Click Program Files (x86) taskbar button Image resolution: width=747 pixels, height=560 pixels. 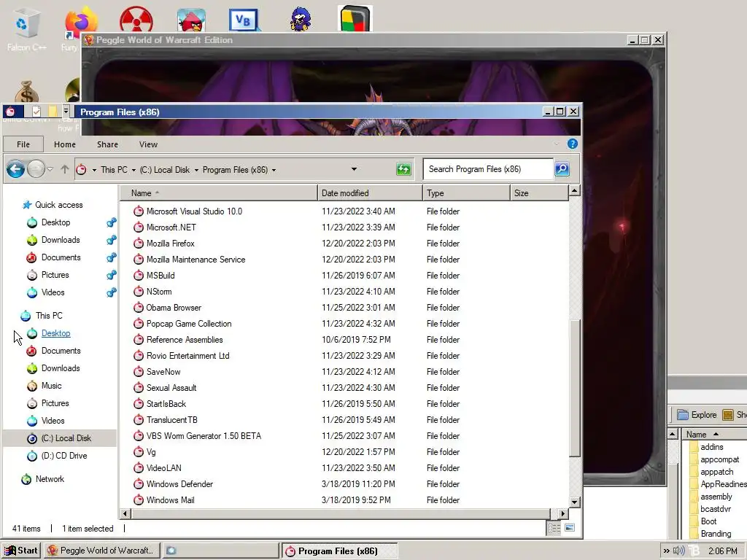339,551
